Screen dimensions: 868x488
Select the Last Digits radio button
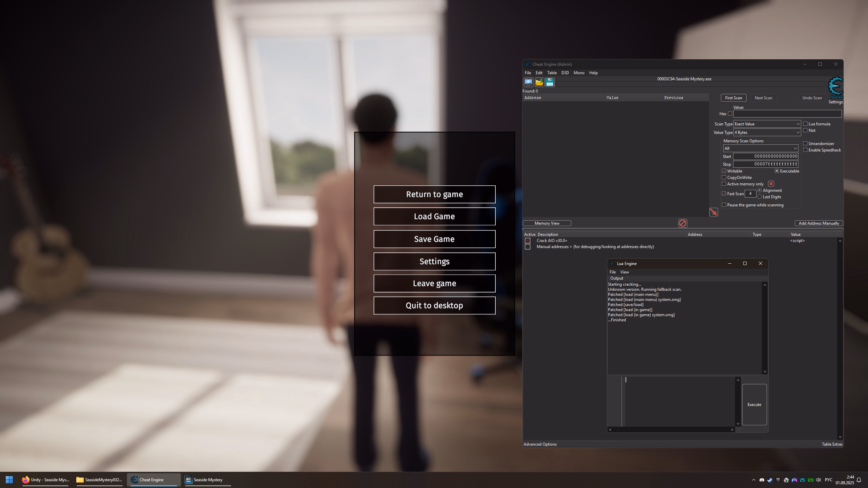pos(759,197)
